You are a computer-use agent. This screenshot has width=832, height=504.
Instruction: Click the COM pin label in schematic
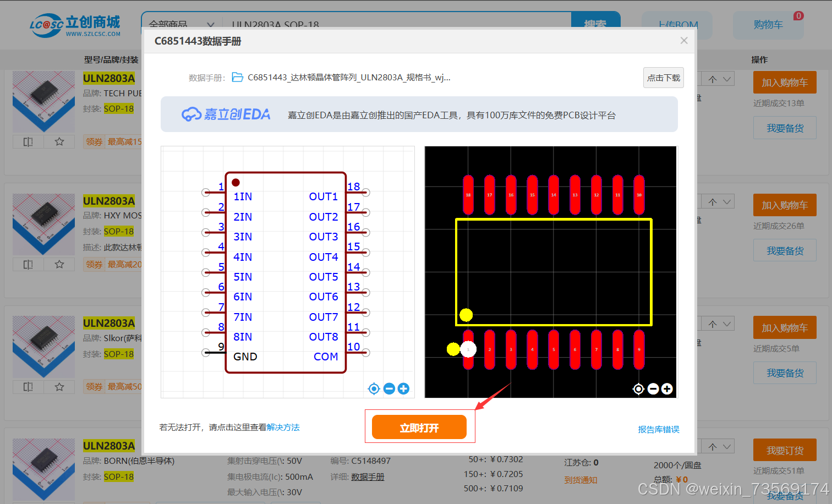(326, 357)
